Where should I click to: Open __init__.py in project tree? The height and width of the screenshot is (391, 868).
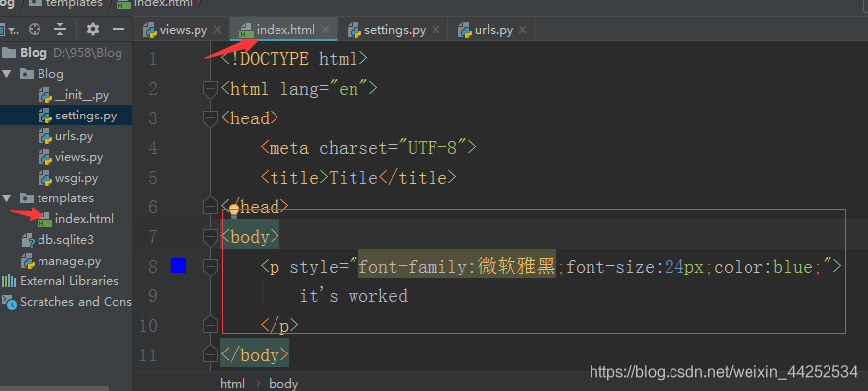click(x=74, y=95)
